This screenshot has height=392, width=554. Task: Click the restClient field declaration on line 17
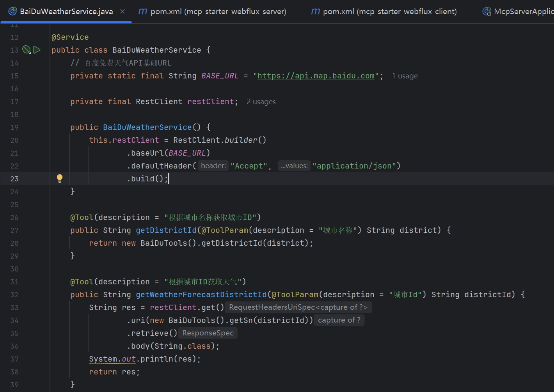[x=211, y=101]
